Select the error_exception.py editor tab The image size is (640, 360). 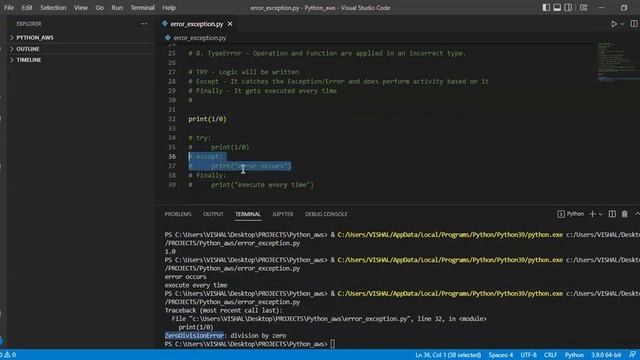pos(197,24)
